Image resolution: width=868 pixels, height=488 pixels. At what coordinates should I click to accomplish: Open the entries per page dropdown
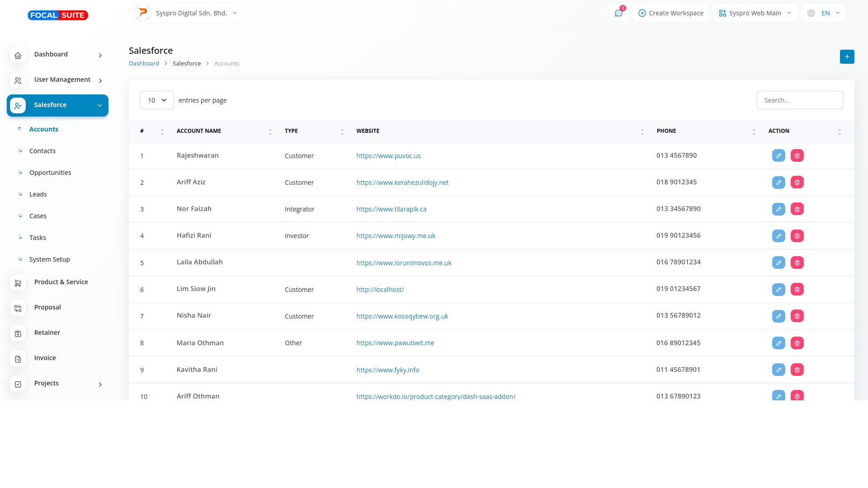coord(157,100)
